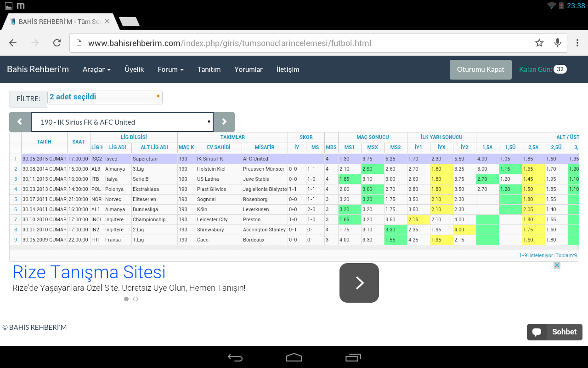Open Chrome's overflow menu
This screenshot has width=588, height=368.
coord(577,42)
